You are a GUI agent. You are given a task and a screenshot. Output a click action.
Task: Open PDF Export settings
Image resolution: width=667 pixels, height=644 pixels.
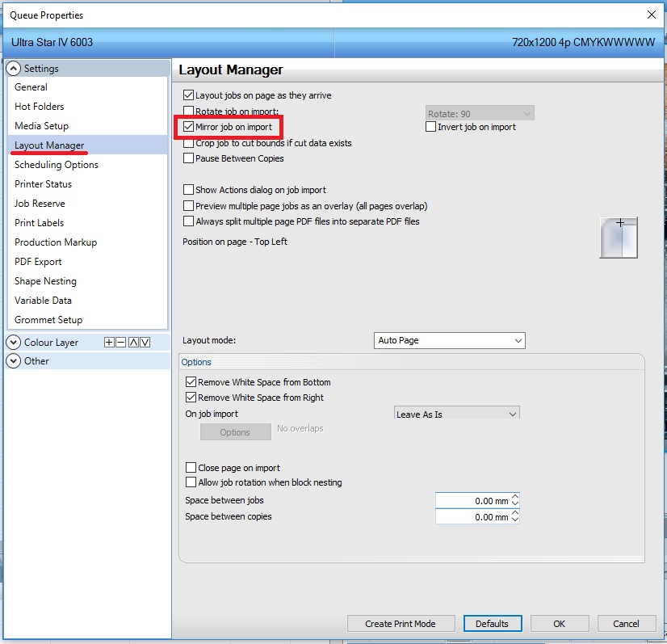click(x=88, y=261)
